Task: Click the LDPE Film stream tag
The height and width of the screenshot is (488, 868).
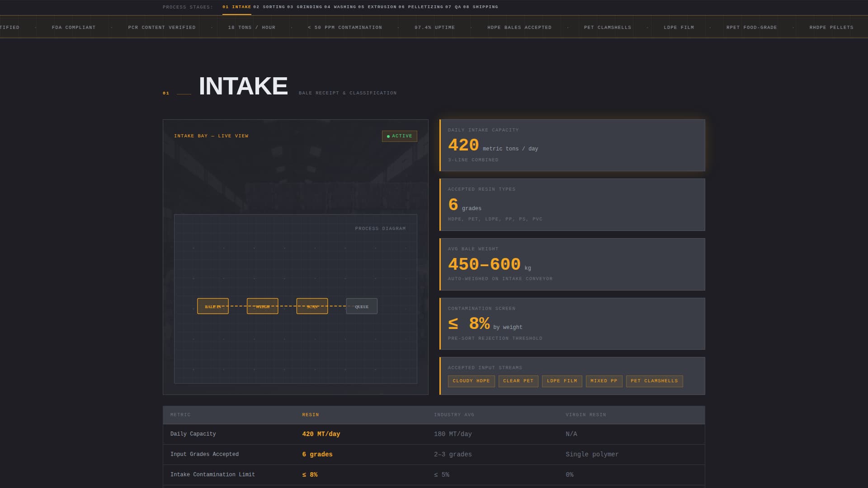Action: pyautogui.click(x=561, y=381)
